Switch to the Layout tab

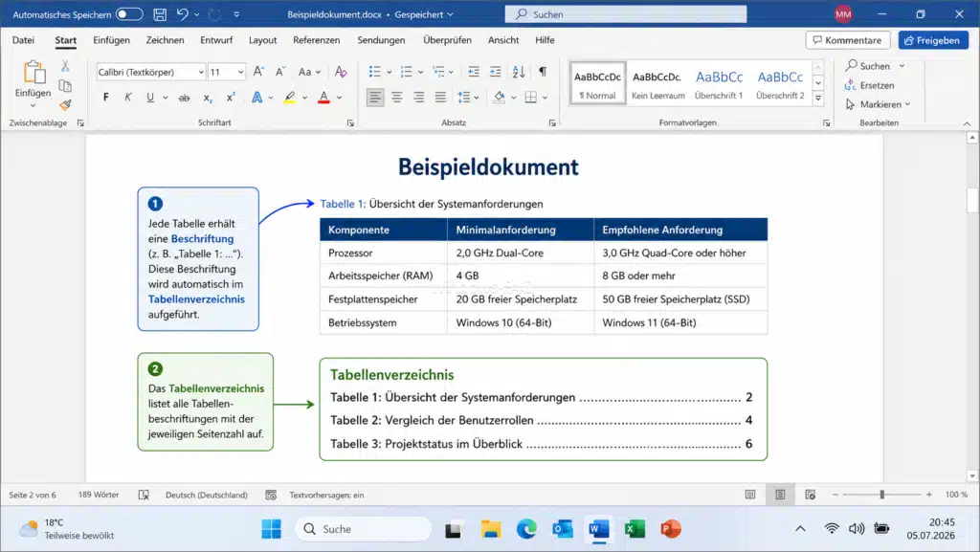click(262, 40)
